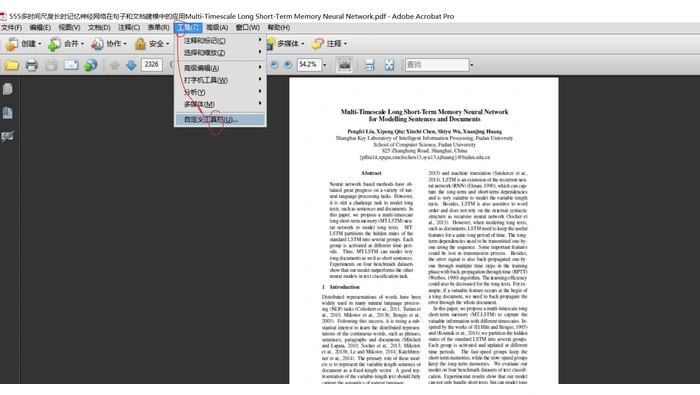This screenshot has width=700, height=395.
Task: Open the 文件(F) menu
Action: pos(11,28)
